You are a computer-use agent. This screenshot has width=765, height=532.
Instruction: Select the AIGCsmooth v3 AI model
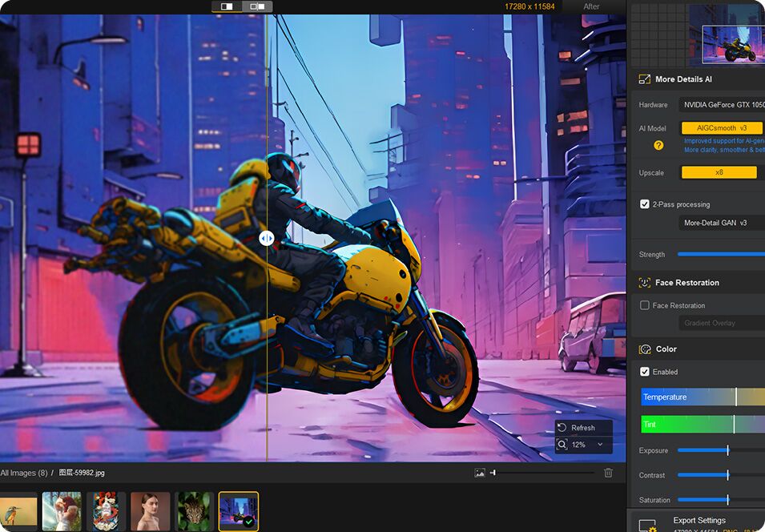(722, 128)
